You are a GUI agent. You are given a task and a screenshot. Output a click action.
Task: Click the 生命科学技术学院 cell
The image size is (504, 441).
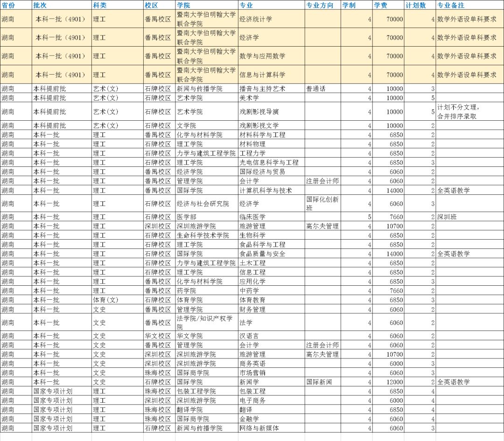[206, 235]
